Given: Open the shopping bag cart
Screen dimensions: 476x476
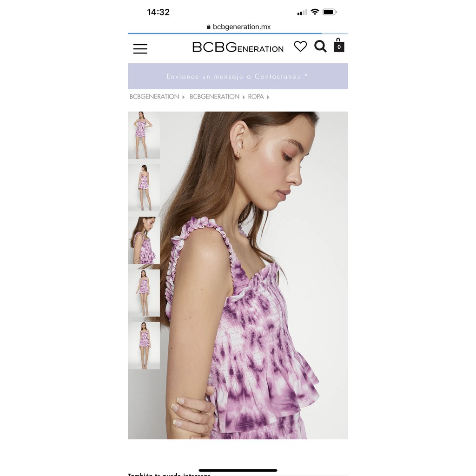Looking at the screenshot, I should [x=339, y=45].
